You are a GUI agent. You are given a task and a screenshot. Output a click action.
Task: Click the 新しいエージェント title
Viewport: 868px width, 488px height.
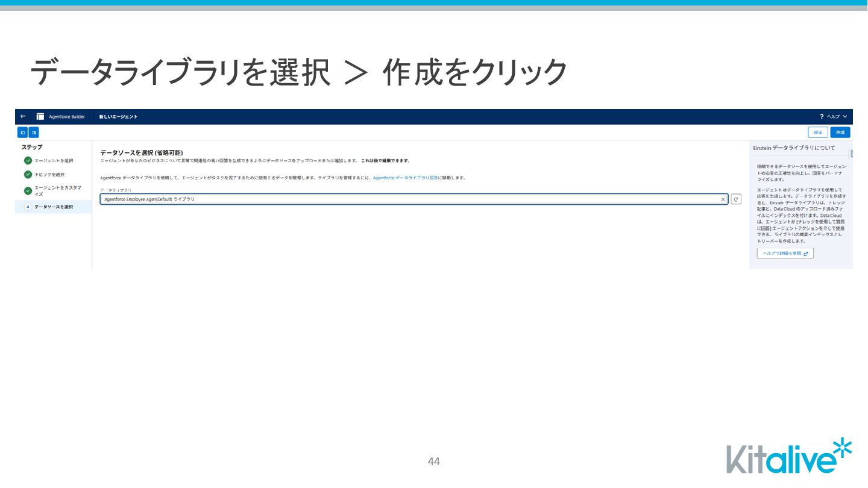click(118, 117)
